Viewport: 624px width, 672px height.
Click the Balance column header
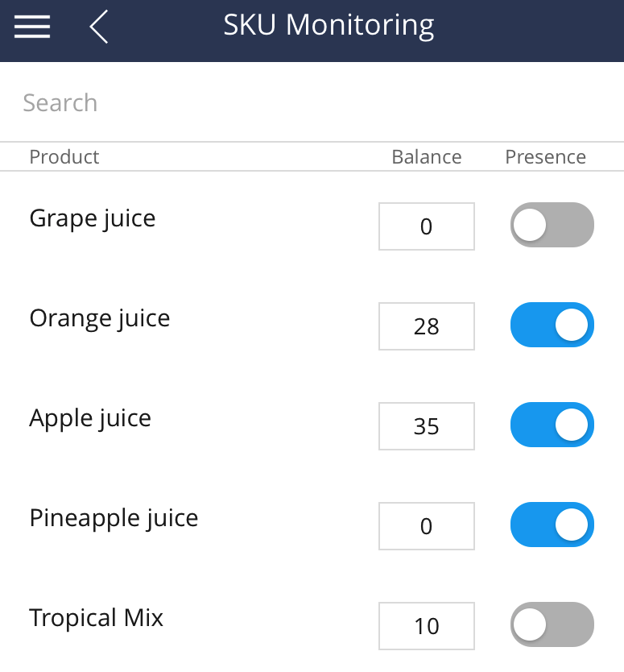(427, 157)
